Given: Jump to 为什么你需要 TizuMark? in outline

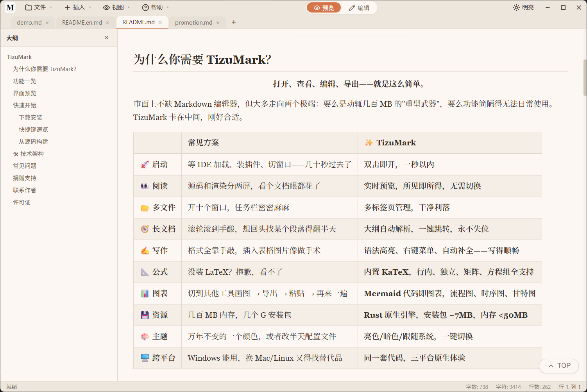Looking at the screenshot, I should [x=45, y=69].
